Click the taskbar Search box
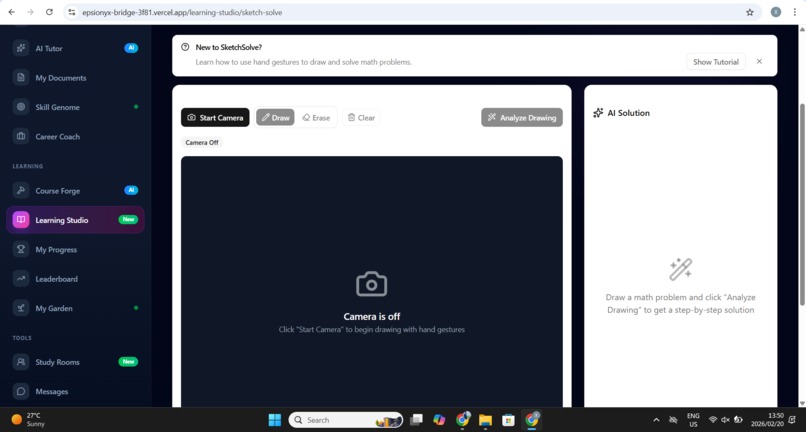This screenshot has height=432, width=806. click(x=346, y=420)
